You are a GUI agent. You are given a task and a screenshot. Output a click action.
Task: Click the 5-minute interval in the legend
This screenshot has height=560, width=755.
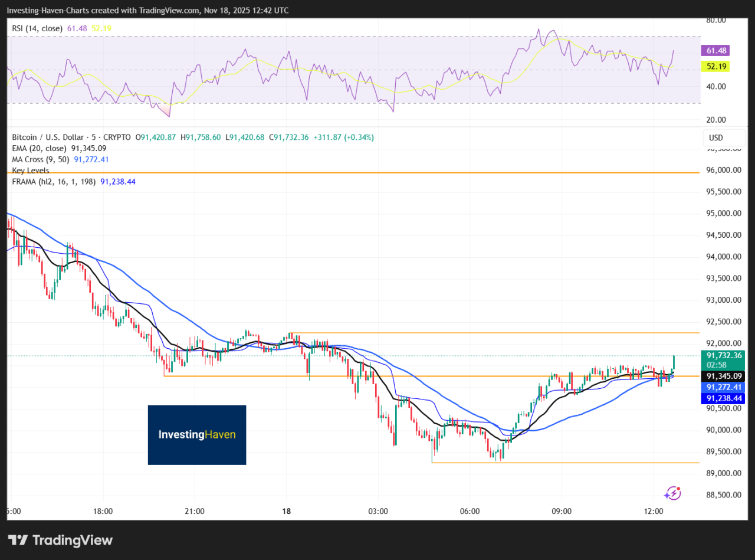click(x=93, y=137)
